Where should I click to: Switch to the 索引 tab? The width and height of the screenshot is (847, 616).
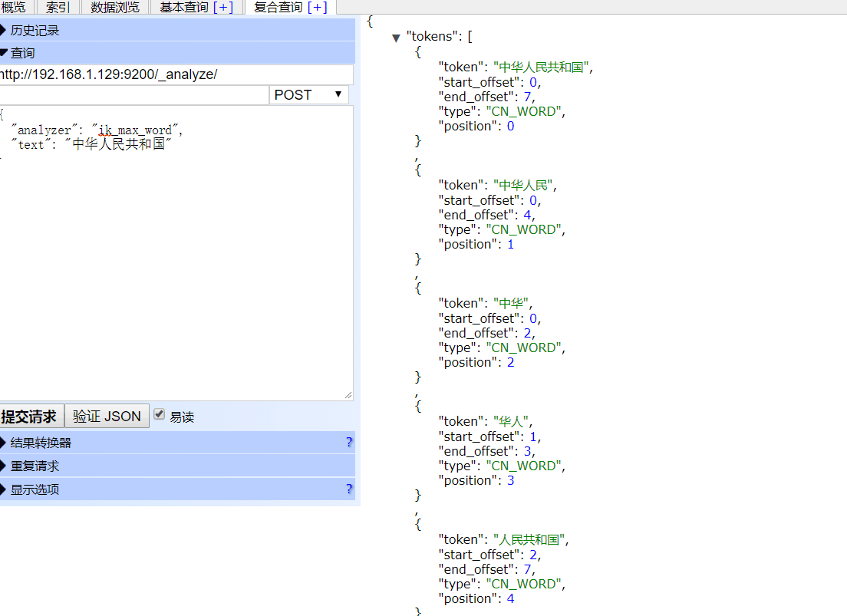tap(58, 8)
